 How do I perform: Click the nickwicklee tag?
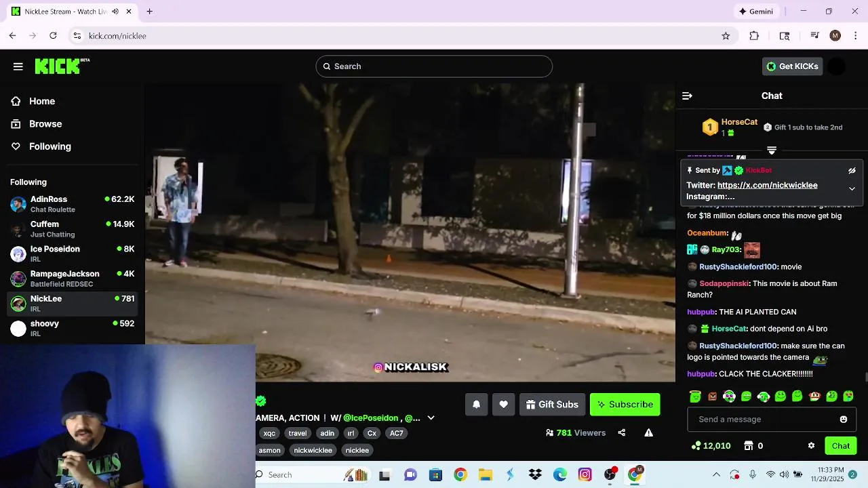point(313,451)
